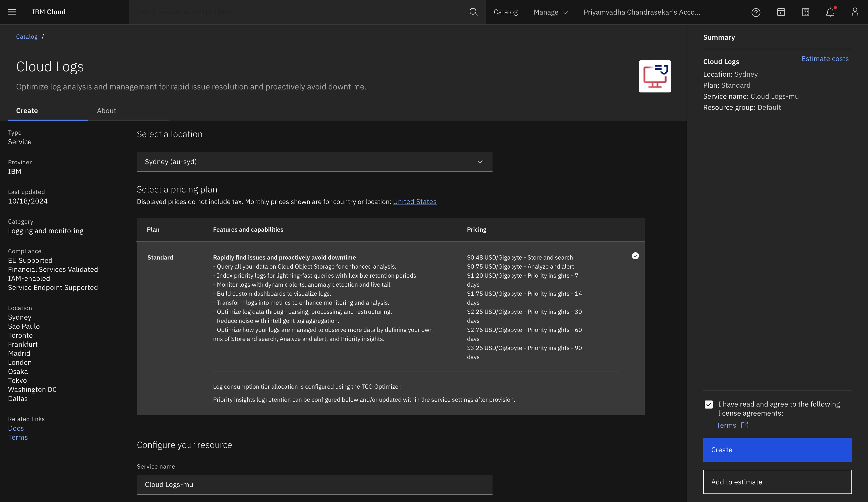Uncheck the license agreements checkbox

click(708, 404)
